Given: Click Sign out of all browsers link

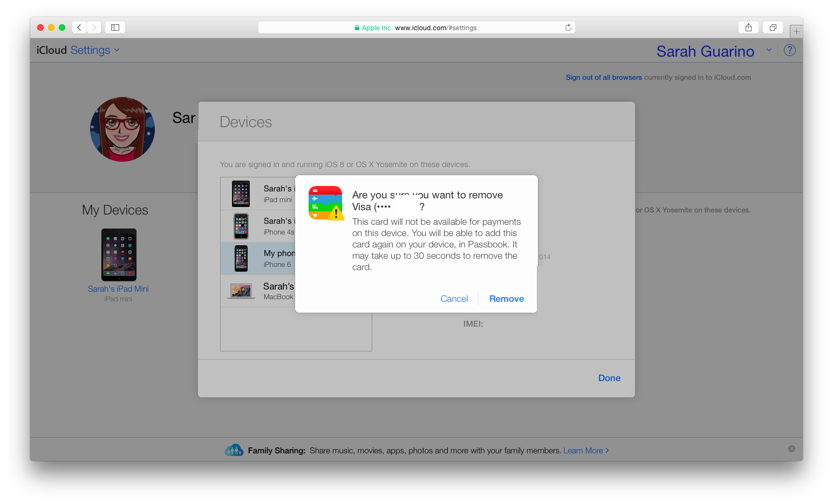Looking at the screenshot, I should (603, 77).
